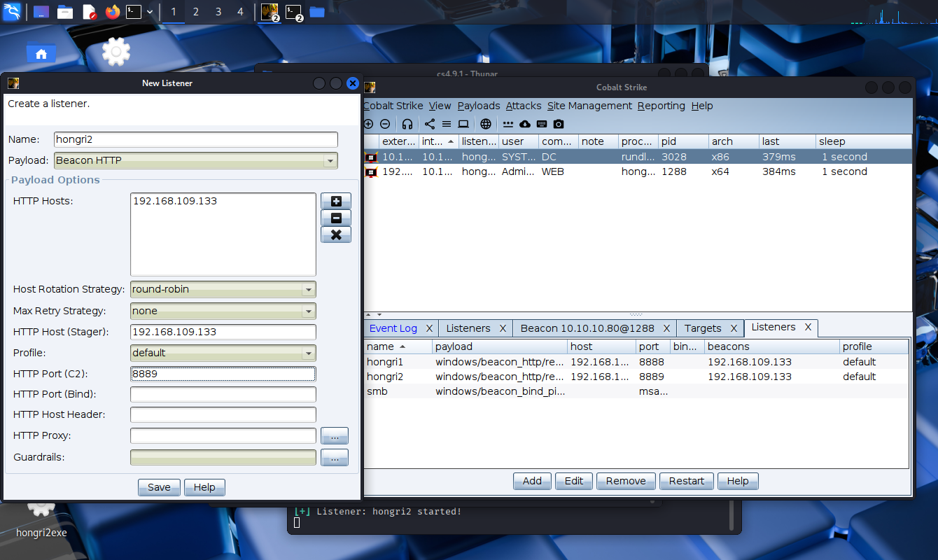This screenshot has height=560, width=938.
Task: Remove host with minus button beside HTTP Hosts
Action: (x=336, y=218)
